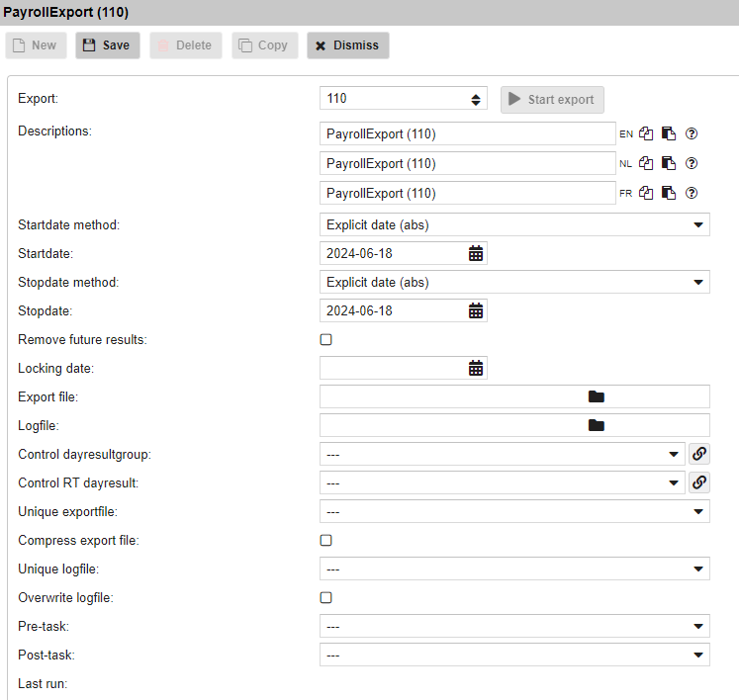Screen dimensions: 739x700
Task: Click link icon next to Control RT dayresult
Action: pyautogui.click(x=698, y=483)
